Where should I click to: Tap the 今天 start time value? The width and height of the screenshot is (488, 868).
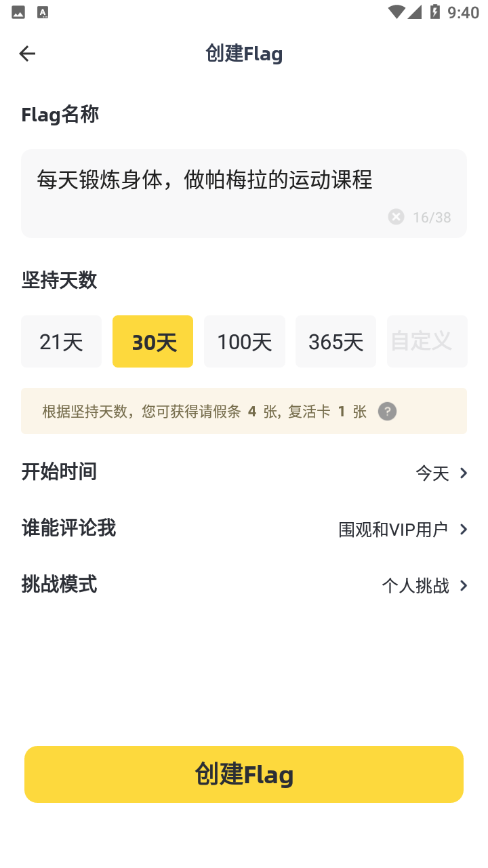point(432,473)
